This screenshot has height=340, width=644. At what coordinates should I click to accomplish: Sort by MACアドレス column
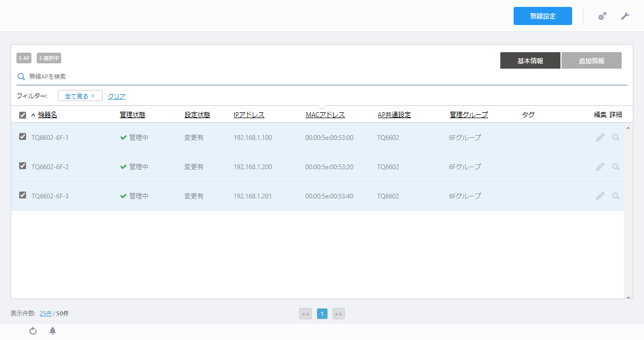tap(325, 114)
